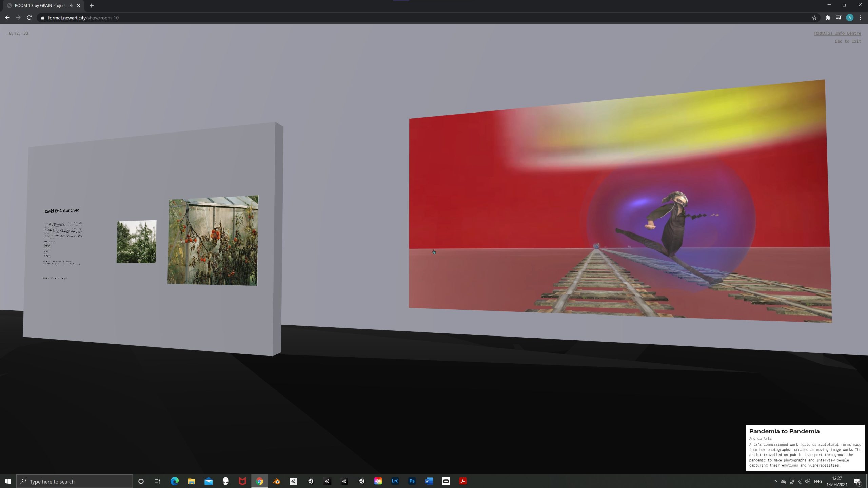Open a new browser tab
The width and height of the screenshot is (868, 488).
(x=92, y=6)
